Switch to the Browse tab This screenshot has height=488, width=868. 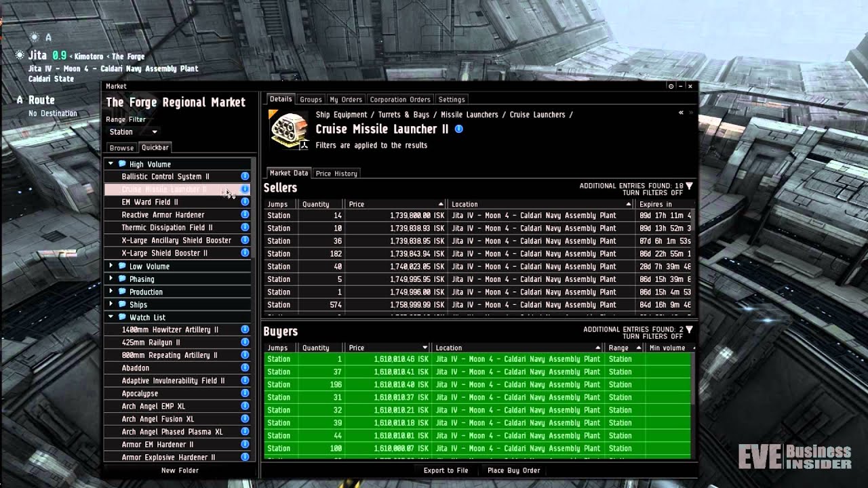point(121,148)
